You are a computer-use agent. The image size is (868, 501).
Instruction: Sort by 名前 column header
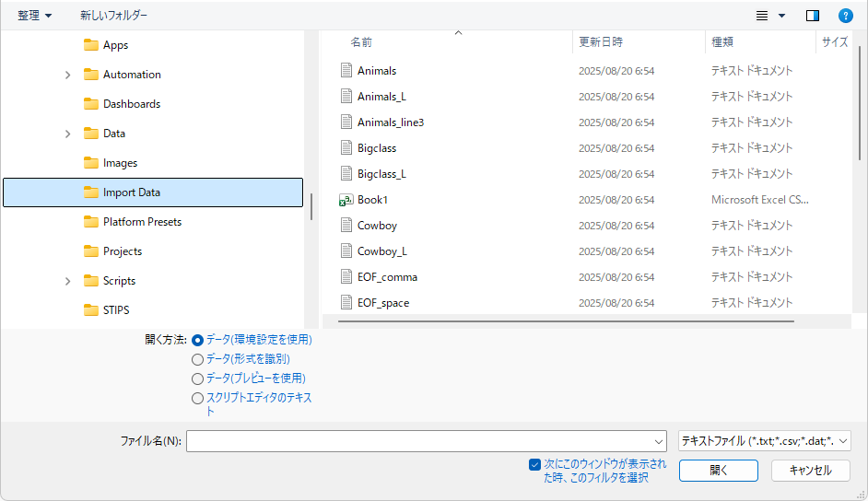tap(361, 42)
